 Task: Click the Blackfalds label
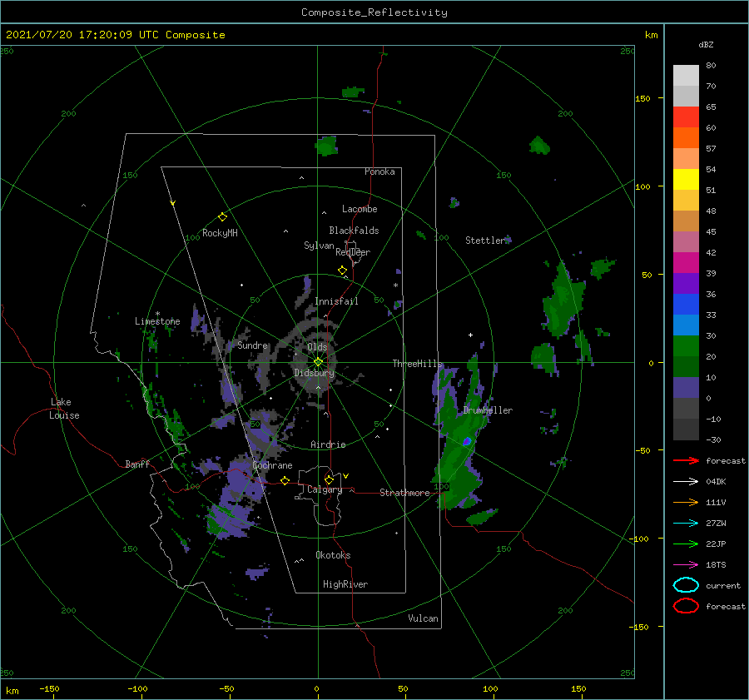coord(354,231)
